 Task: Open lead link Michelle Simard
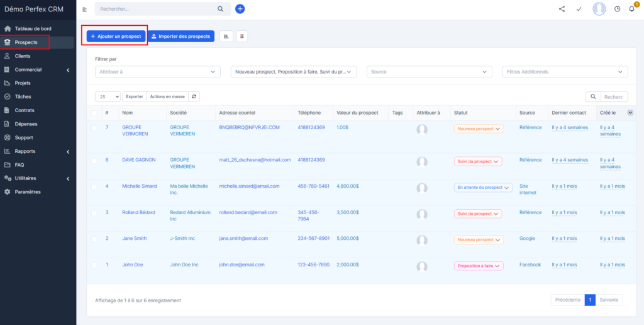tap(139, 186)
